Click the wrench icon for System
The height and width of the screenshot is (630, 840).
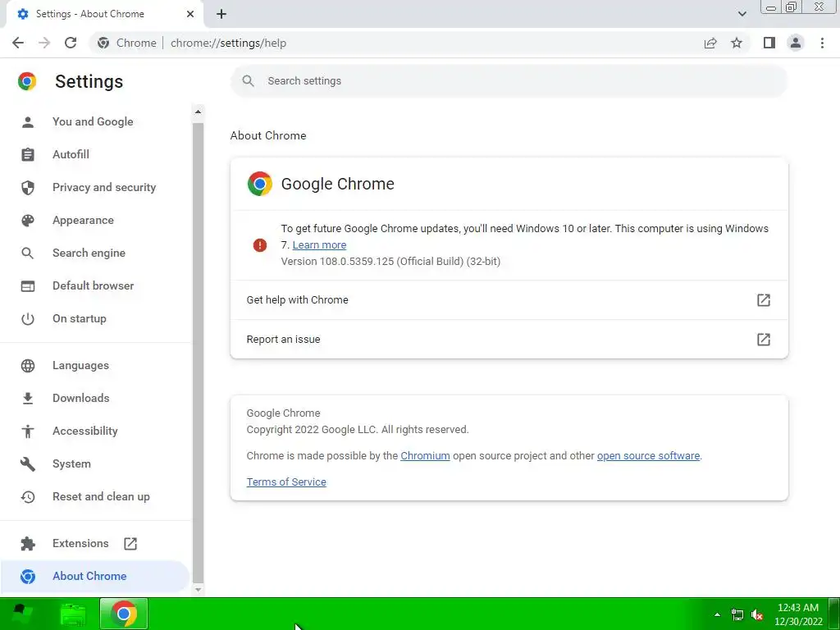[28, 464]
